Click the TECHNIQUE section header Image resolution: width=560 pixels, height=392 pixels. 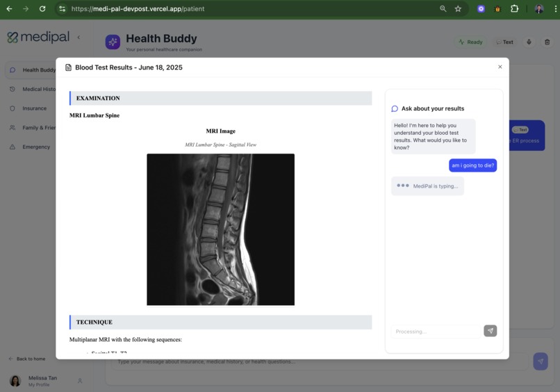221,322
